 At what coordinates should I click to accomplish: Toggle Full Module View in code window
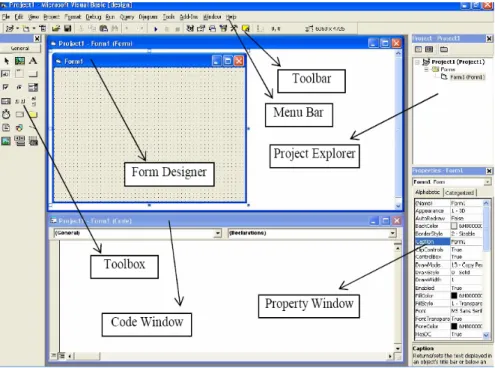point(62,356)
